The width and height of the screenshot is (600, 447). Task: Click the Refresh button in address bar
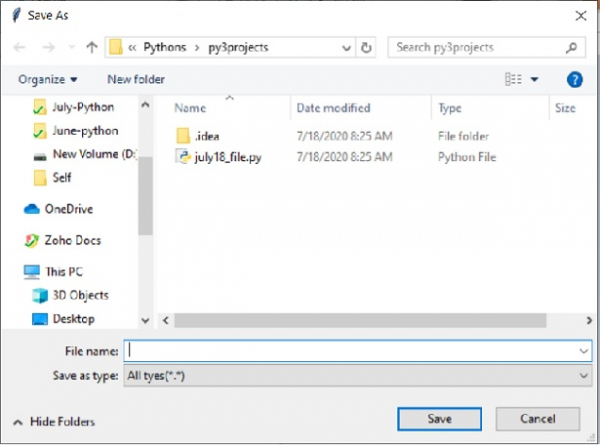(366, 47)
